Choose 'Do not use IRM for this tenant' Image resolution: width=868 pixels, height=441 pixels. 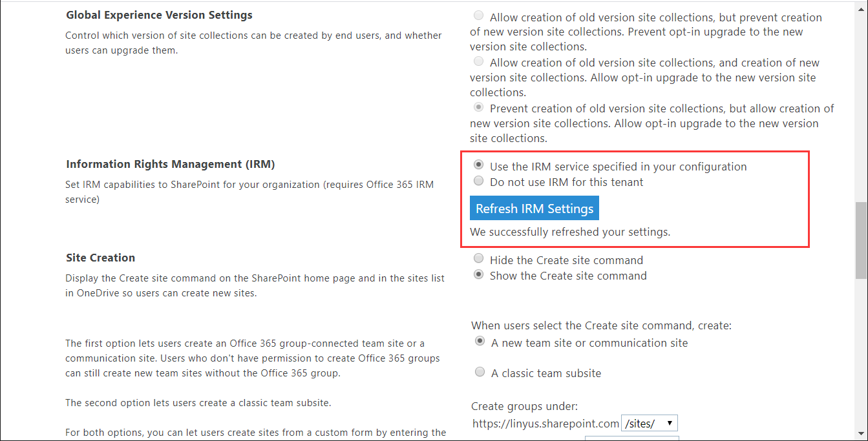(478, 181)
